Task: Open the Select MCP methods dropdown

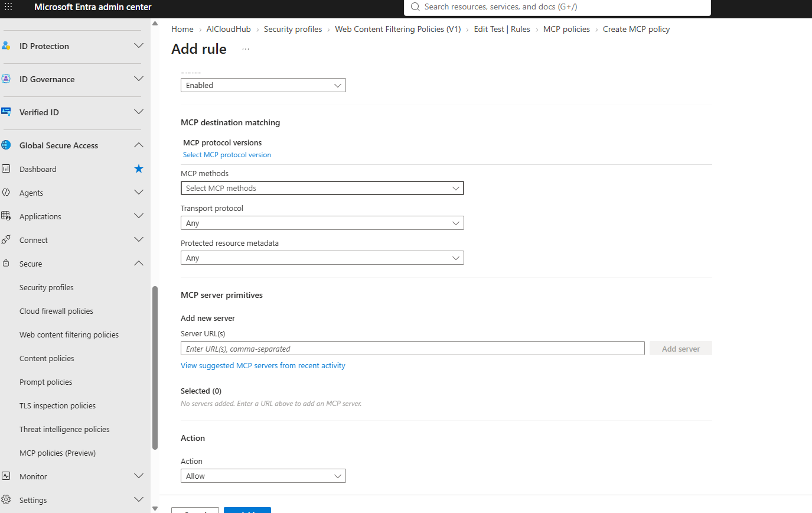Action: click(322, 188)
